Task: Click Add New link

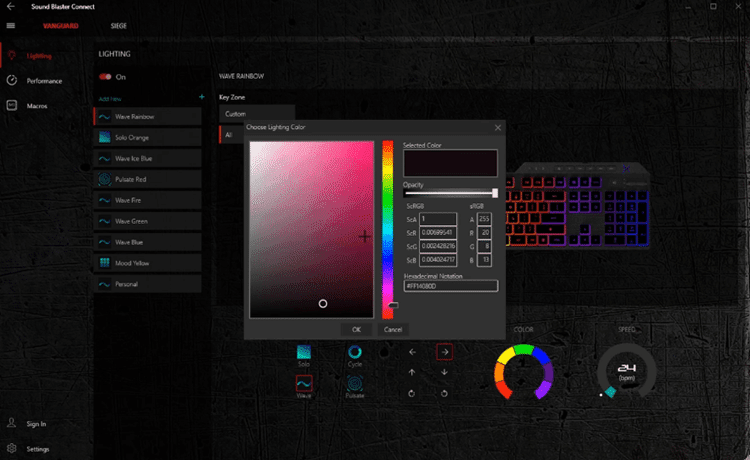Action: [x=110, y=99]
